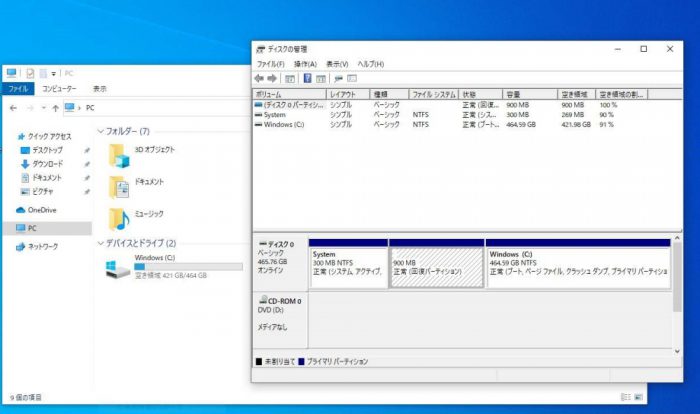Open help via the blue question mark icon
Image resolution: width=700 pixels, height=414 pixels.
coord(308,79)
